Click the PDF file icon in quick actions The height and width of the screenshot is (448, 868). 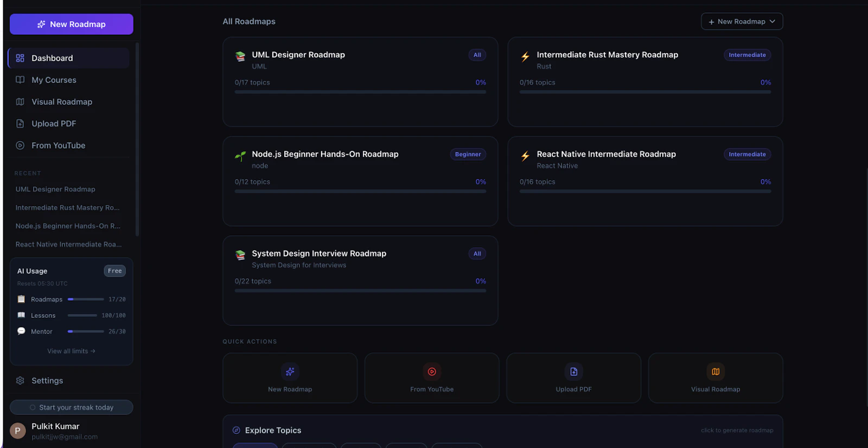573,372
